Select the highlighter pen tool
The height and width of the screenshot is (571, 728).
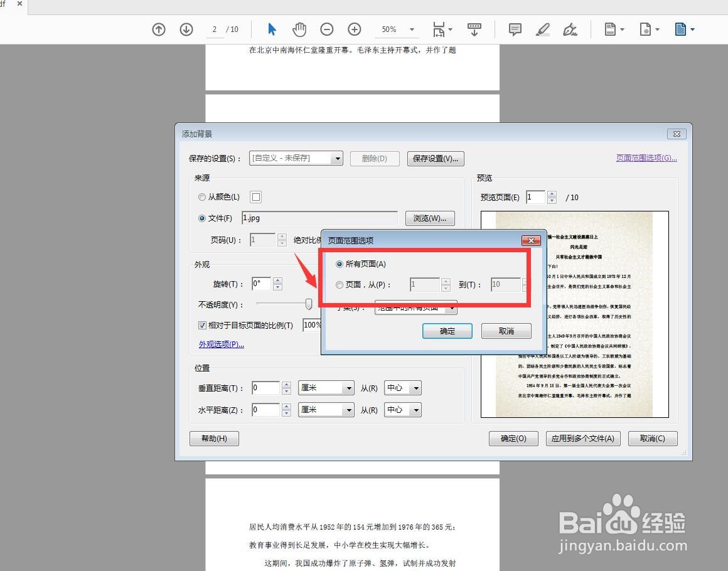coord(542,29)
